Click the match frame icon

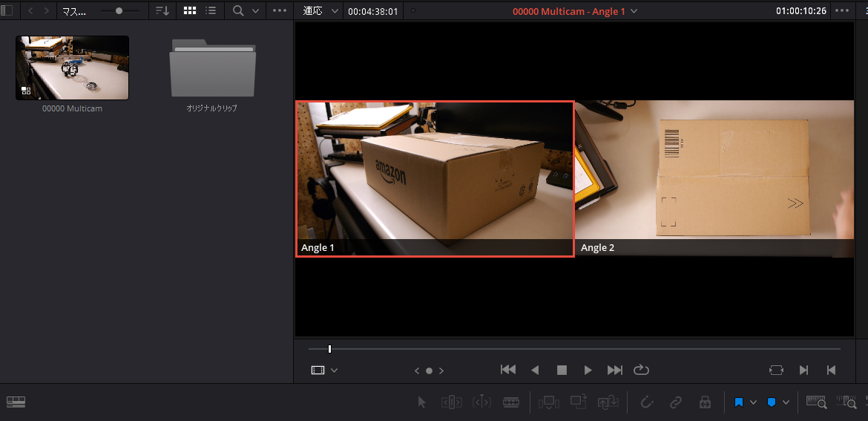tap(777, 370)
